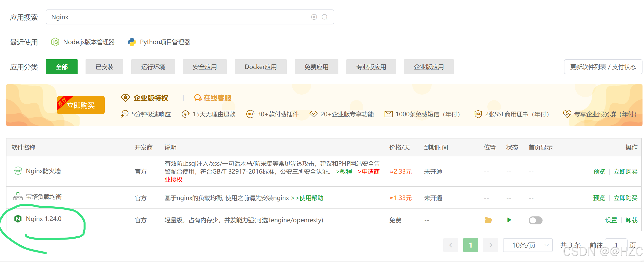
Task: Click 预览 for Nginx防火墙
Action: (599, 171)
